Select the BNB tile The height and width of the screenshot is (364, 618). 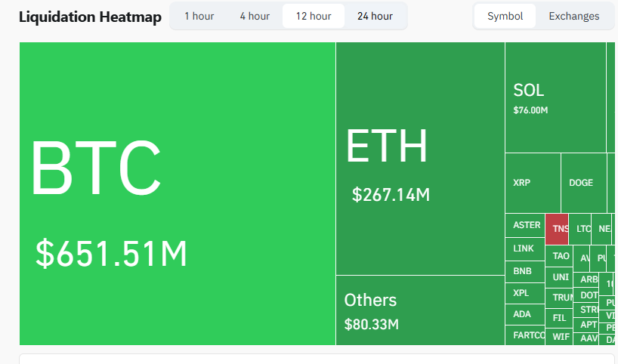[524, 270]
